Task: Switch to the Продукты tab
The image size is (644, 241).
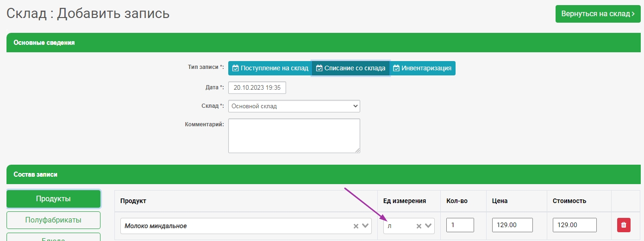Action: click(x=53, y=199)
